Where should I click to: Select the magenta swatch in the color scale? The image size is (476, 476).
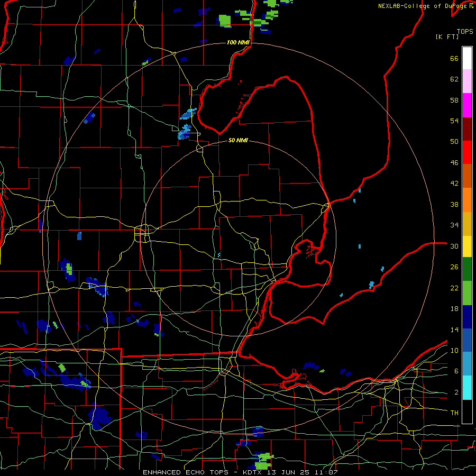pos(467,105)
